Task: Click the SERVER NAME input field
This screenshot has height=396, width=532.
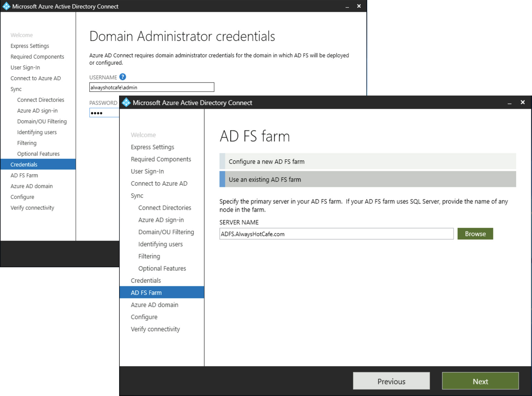Action: tap(336, 234)
